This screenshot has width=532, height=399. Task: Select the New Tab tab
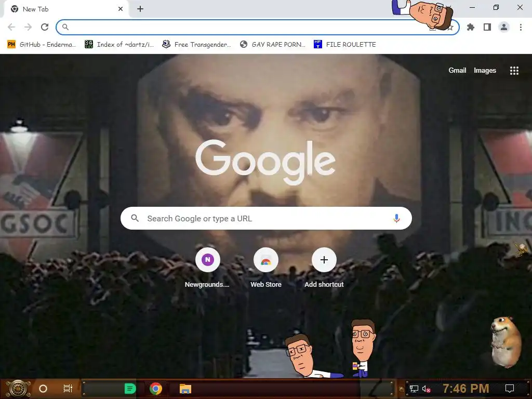coord(66,9)
